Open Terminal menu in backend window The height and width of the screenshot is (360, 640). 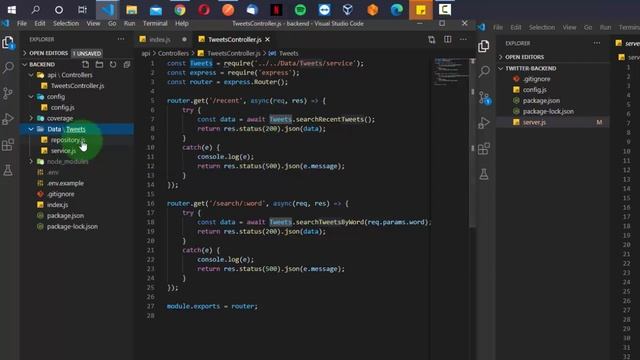[155, 24]
